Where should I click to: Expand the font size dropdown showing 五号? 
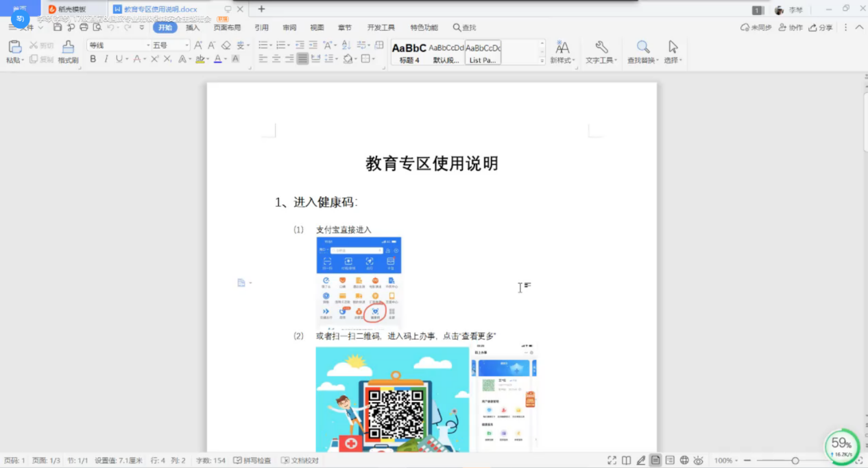coord(186,45)
